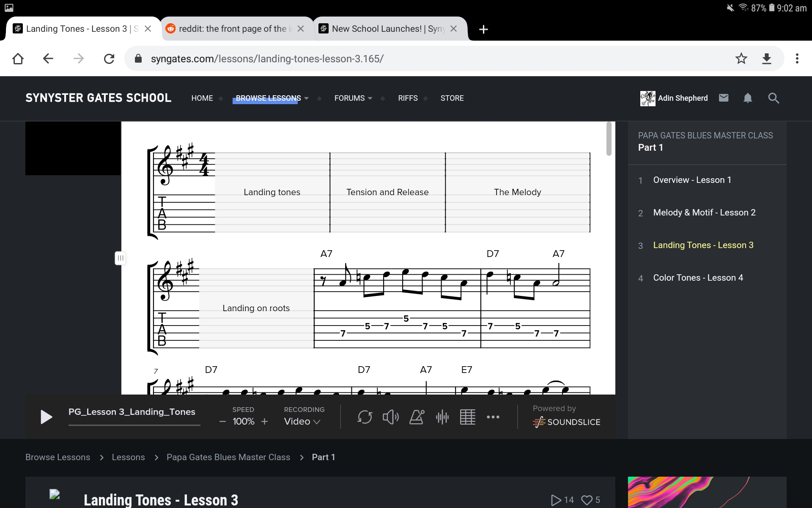The width and height of the screenshot is (812, 508).
Task: Show the waveform view icon
Action: click(x=442, y=417)
